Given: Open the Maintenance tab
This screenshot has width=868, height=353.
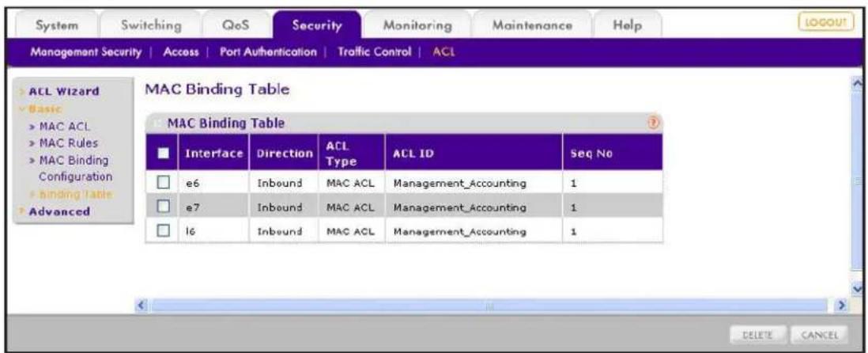Looking at the screenshot, I should coord(532,25).
